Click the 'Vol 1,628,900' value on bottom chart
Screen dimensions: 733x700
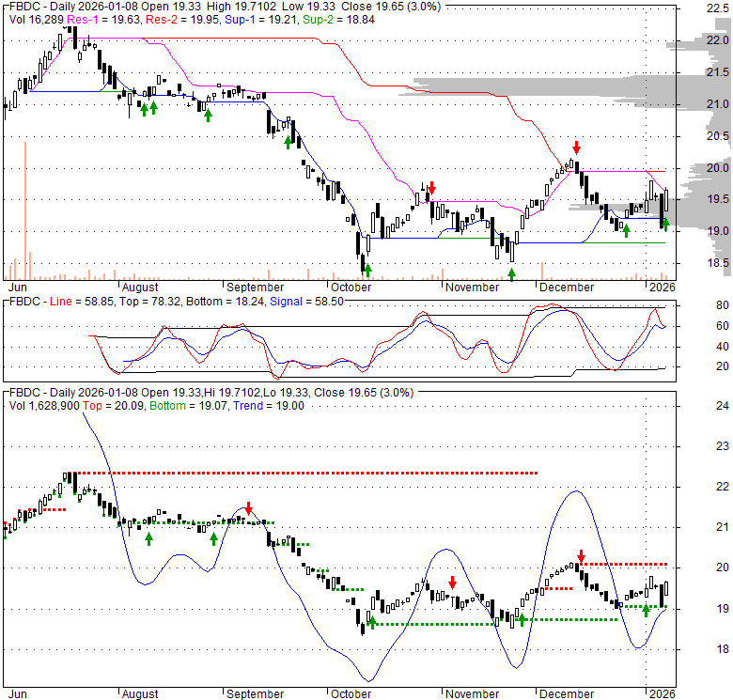pos(44,406)
